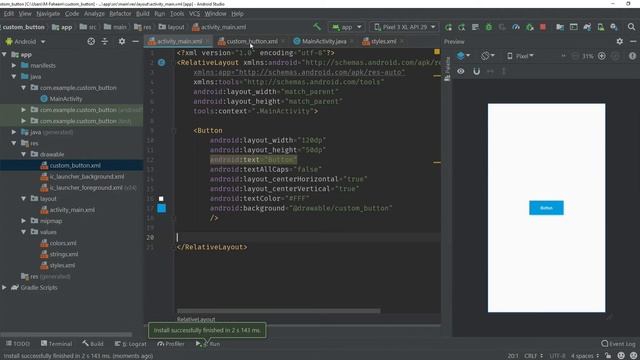Collapse the drawable folder
Screen dimensions: 640x360
coord(24,154)
